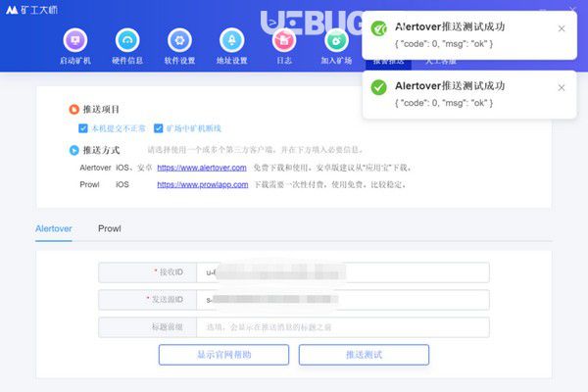This screenshot has height=392, width=588.
Task: Focus the 发送源ID input field
Action: [x=343, y=300]
